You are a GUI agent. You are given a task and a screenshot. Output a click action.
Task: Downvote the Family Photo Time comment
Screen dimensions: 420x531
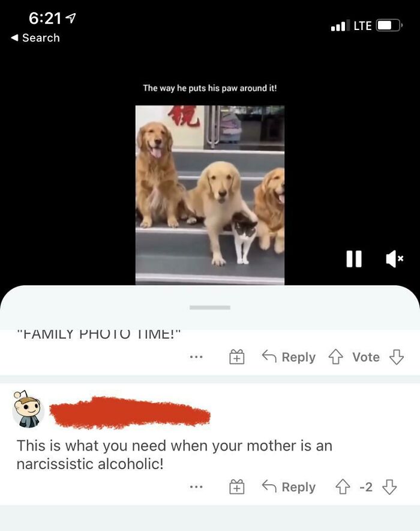coord(397,357)
